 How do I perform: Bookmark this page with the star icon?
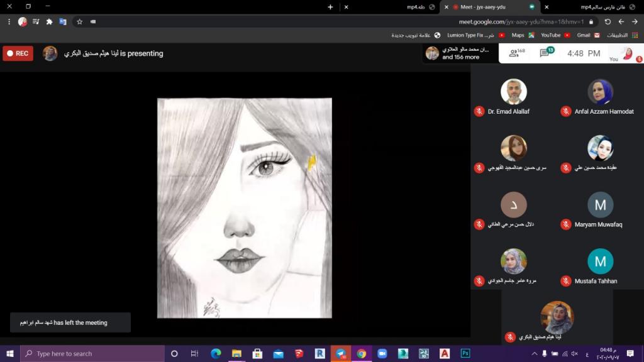79,21
